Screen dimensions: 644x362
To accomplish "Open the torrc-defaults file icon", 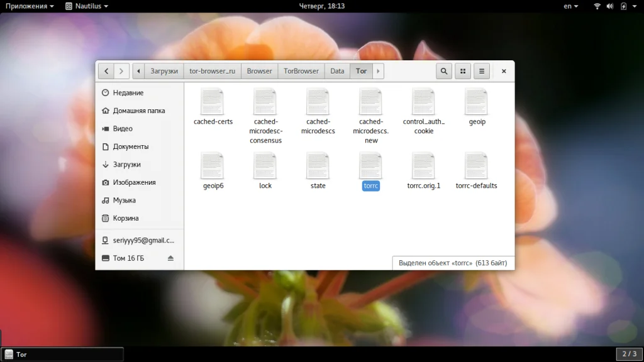I will 476,167.
